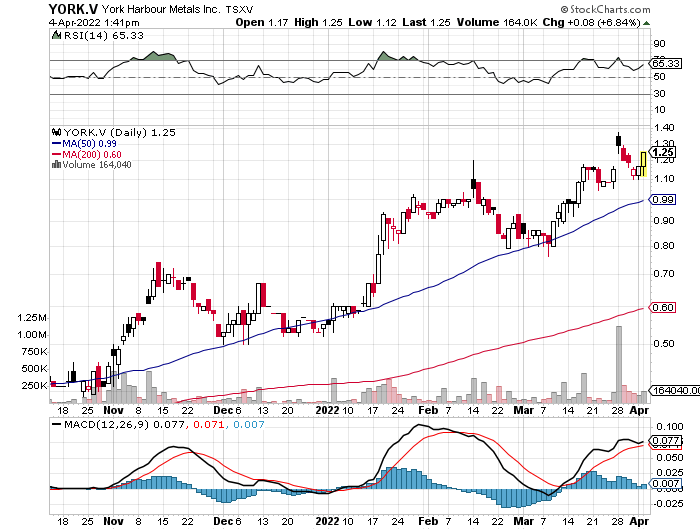This screenshot has height=530, width=700.
Task: Click the tallest volume bar near Mar 28
Action: coord(619,364)
